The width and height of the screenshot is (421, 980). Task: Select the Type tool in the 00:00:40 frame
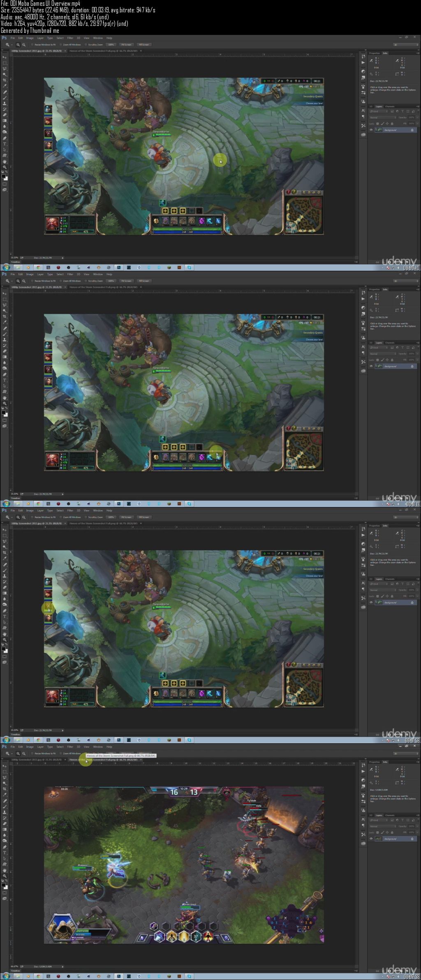click(5, 144)
